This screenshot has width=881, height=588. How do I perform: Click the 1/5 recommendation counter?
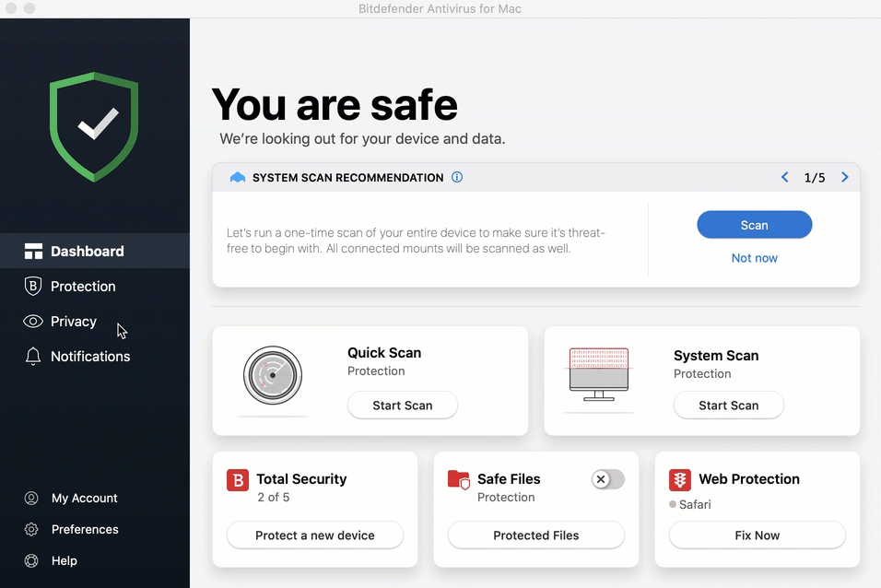click(x=814, y=178)
